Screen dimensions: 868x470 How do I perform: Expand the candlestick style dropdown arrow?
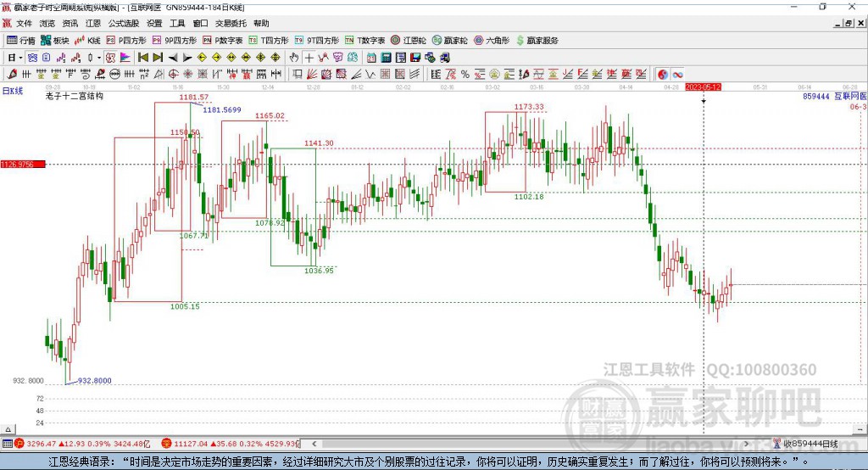tap(99, 58)
